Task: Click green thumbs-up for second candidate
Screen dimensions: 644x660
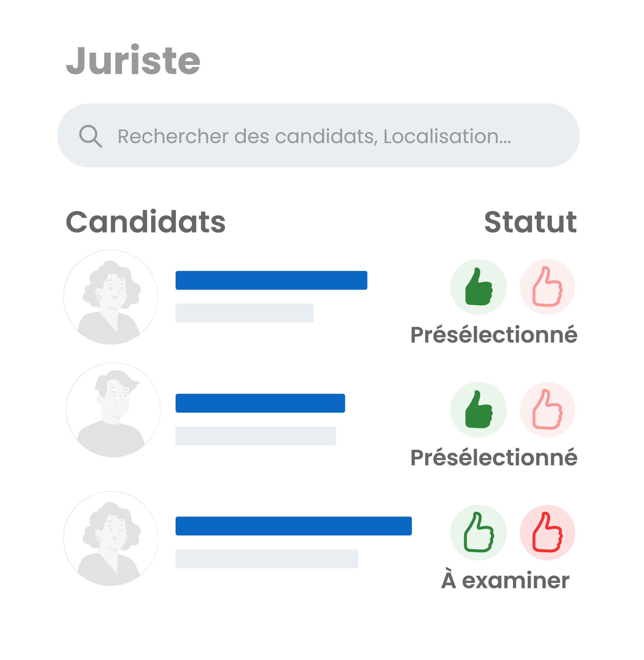Action: (478, 410)
